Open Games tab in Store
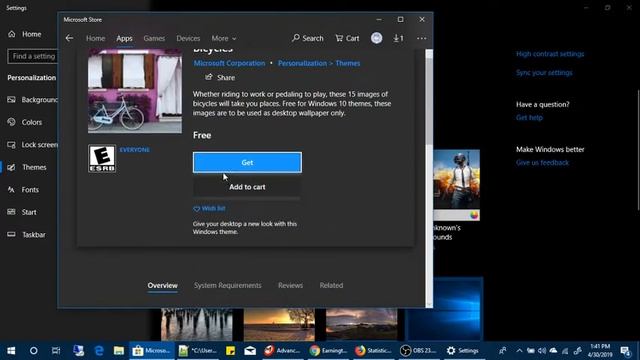 [154, 38]
